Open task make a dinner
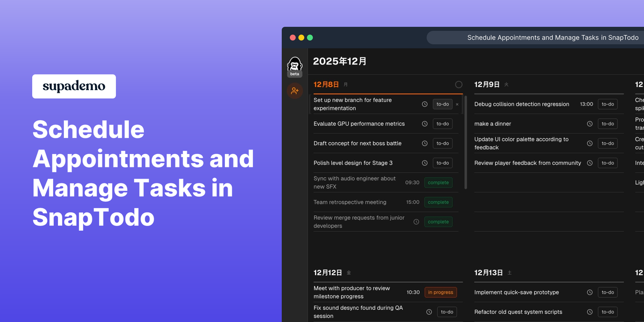644x322 pixels. (493, 123)
